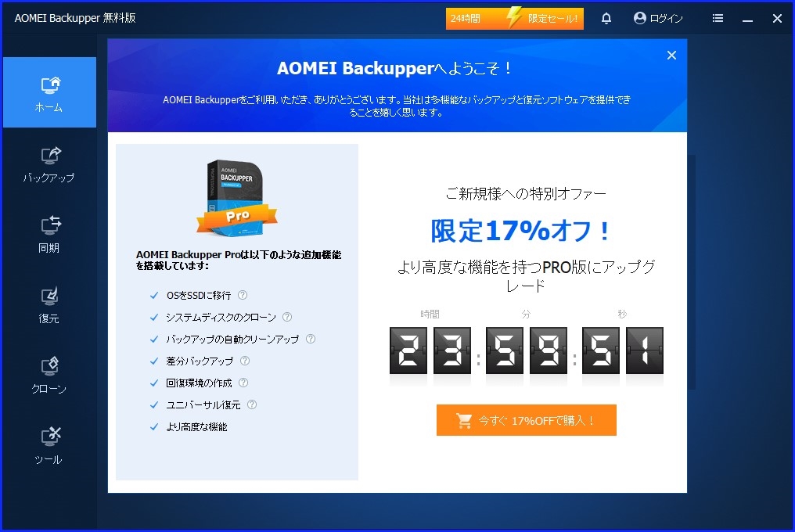The width and height of the screenshot is (795, 532).
Task: Open the バックアップ (Backup) sidebar section
Action: (x=50, y=164)
